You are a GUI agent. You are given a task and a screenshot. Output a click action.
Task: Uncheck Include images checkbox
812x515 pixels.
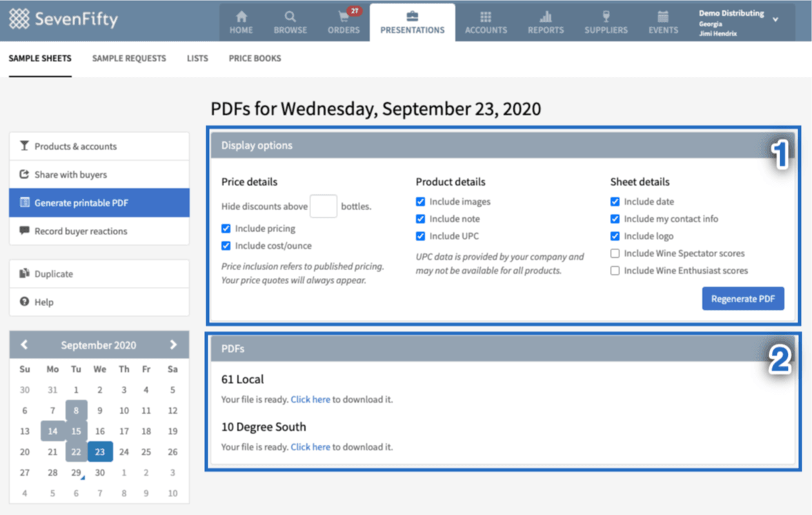pyautogui.click(x=421, y=201)
